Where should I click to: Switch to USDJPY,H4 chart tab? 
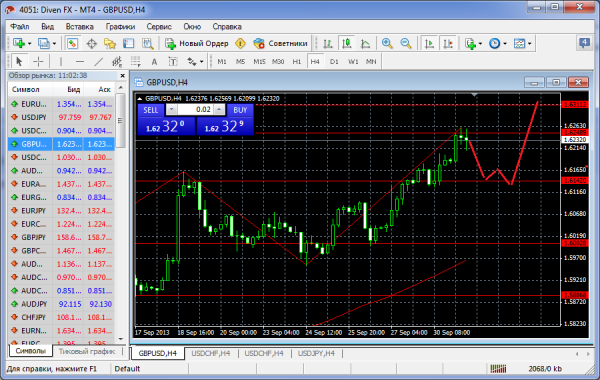[316, 353]
